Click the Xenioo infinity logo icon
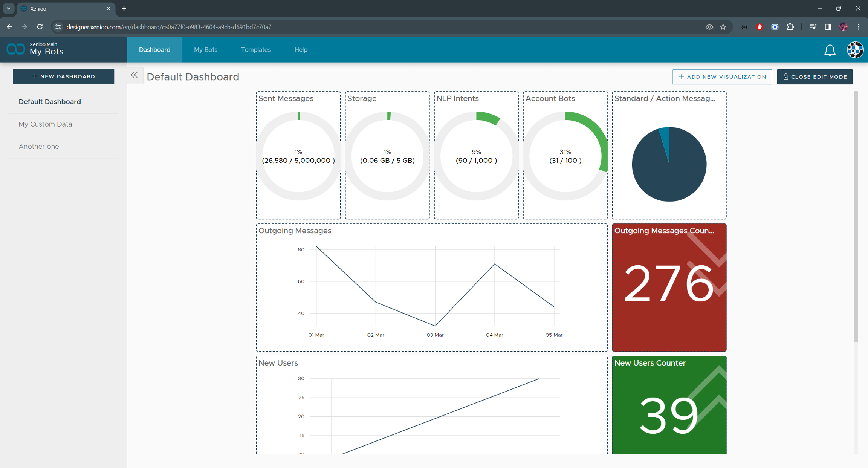This screenshot has width=868, height=468. (16, 49)
